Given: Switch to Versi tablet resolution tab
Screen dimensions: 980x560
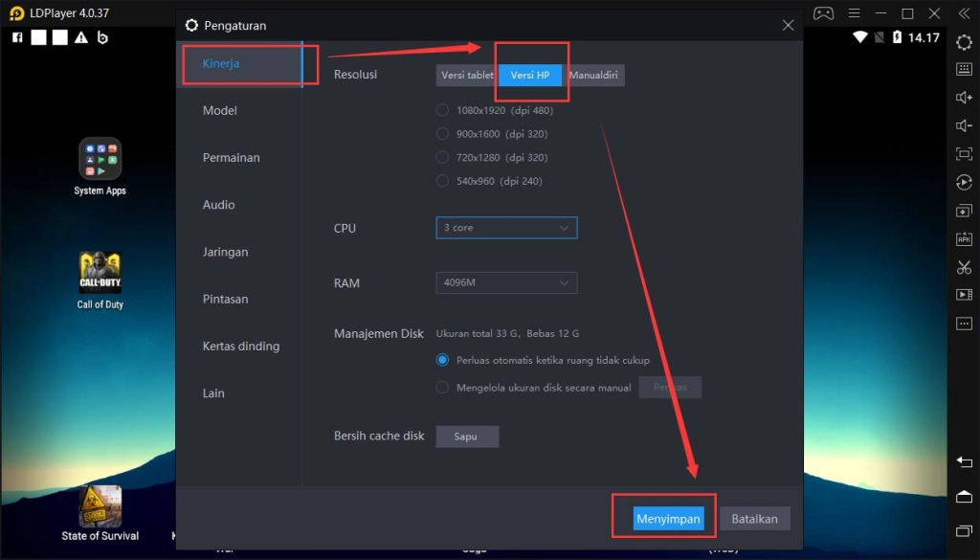Looking at the screenshot, I should 467,75.
